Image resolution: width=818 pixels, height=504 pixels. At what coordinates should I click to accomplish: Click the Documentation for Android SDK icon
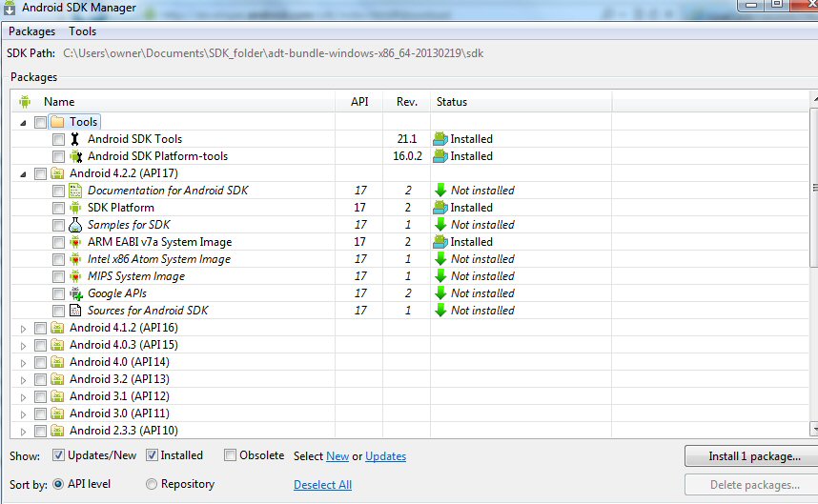[x=75, y=191]
